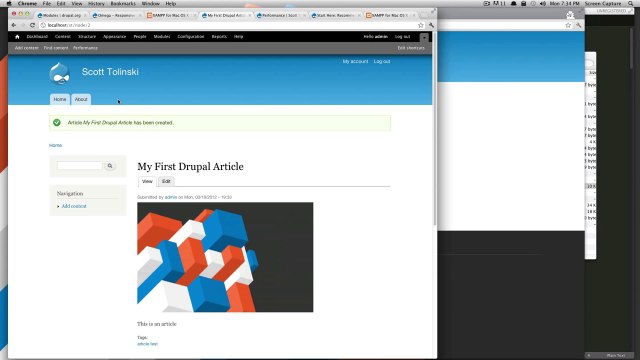Click the Apple menu icon
The height and width of the screenshot is (360, 640).
(9, 3)
